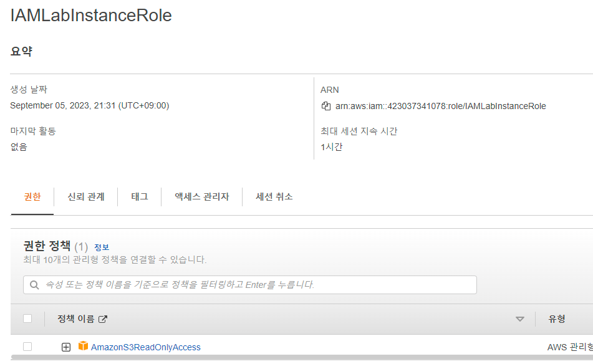Click the external link icon beside 정책 이름
The image size is (593, 364).
102,319
